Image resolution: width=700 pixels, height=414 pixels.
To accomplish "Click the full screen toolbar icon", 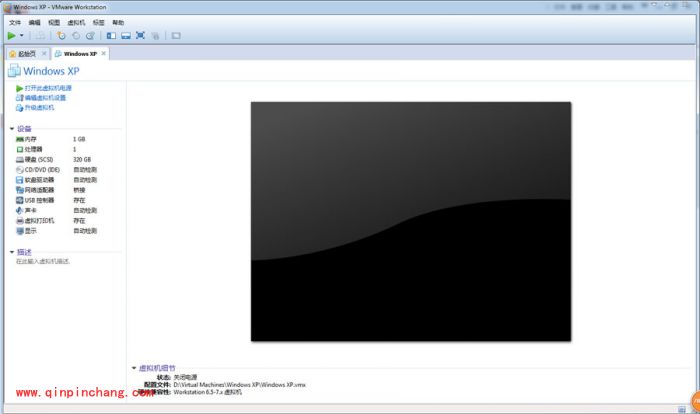I will (140, 36).
